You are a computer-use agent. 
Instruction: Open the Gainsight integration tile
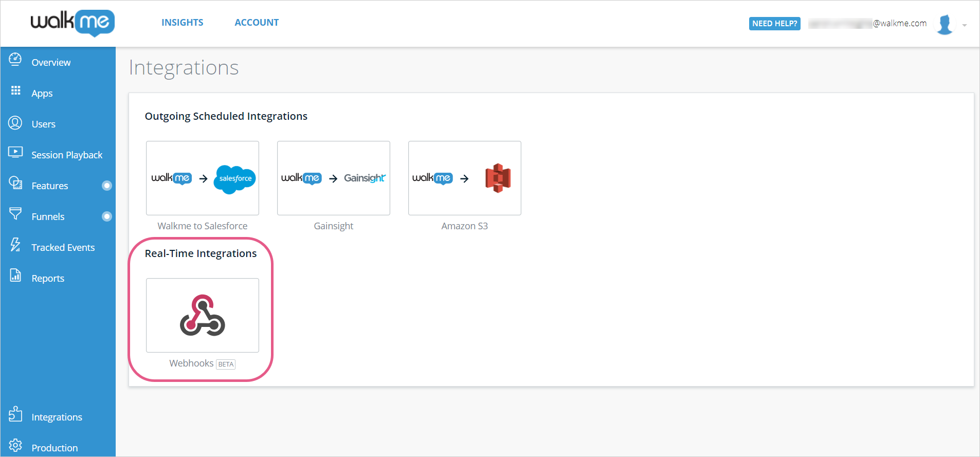point(334,178)
